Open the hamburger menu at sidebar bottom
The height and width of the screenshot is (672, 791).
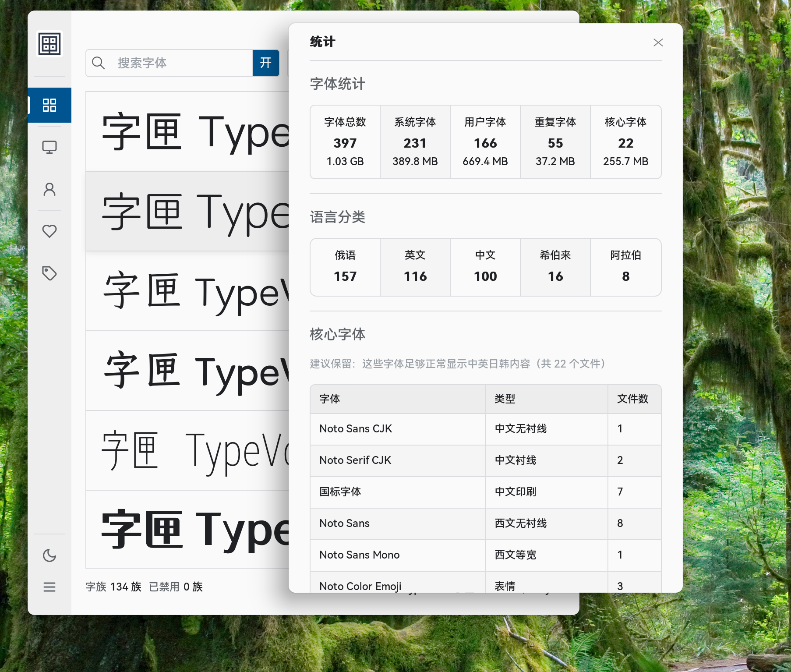point(49,587)
